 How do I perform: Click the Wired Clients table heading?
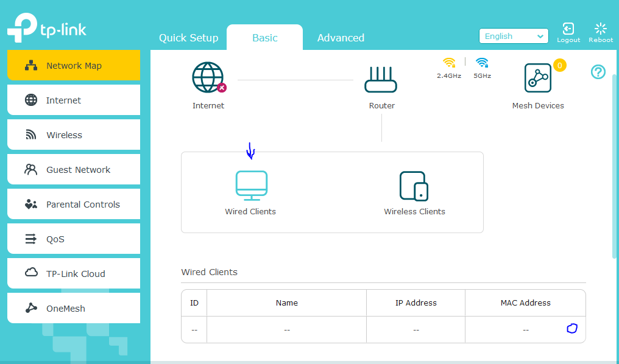[209, 272]
